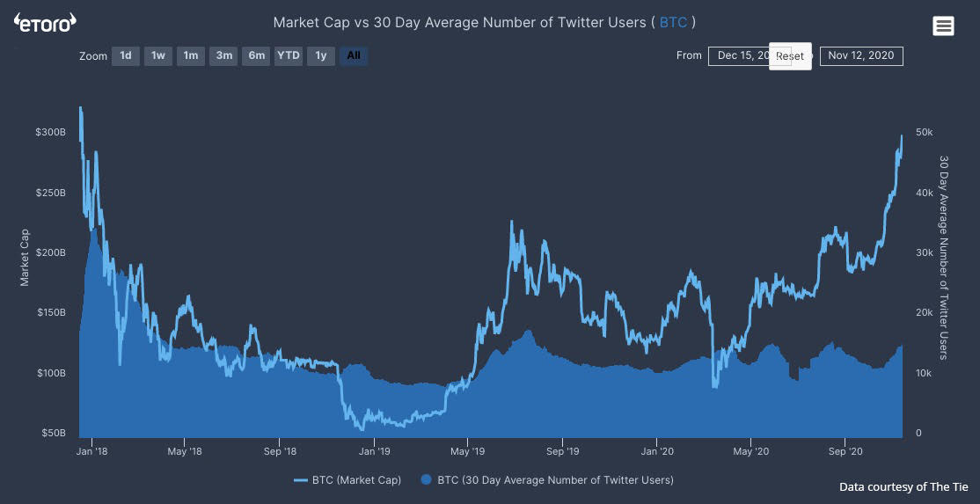
Task: Open the chart hamburger menu icon
Action: tap(943, 26)
